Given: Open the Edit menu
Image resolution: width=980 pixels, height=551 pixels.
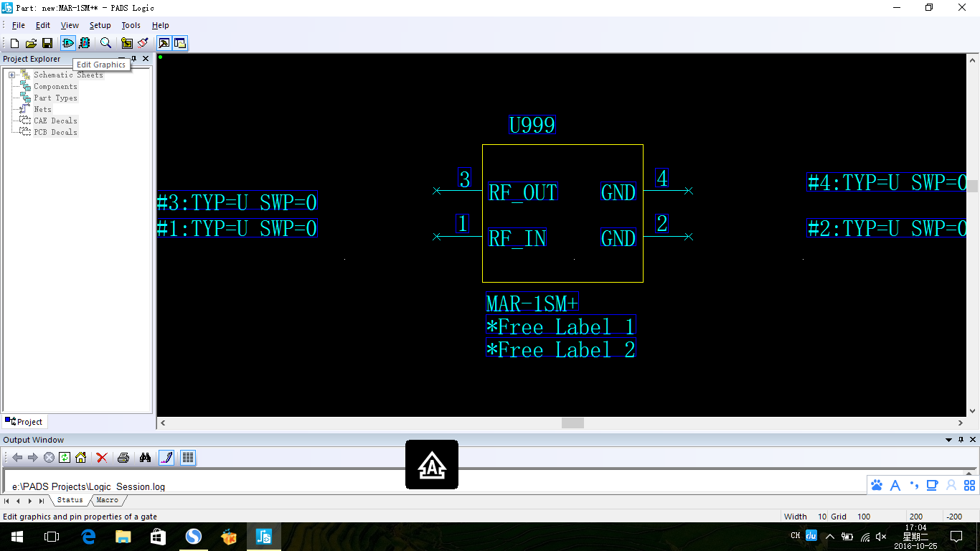Looking at the screenshot, I should (x=43, y=25).
